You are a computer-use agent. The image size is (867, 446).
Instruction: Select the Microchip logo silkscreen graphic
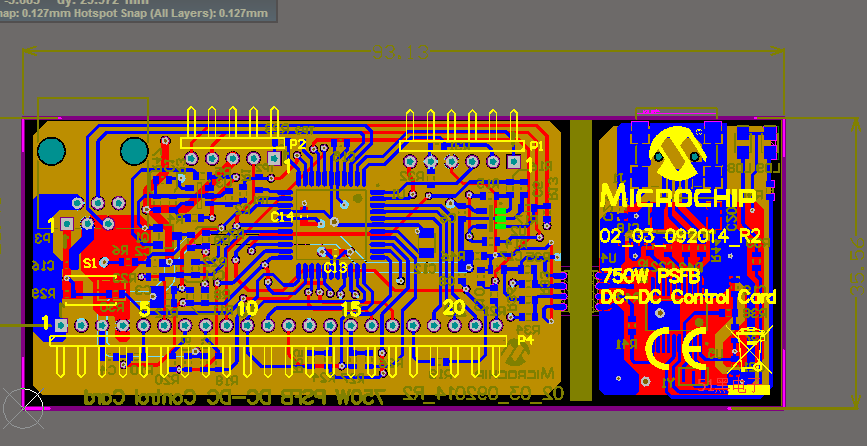(x=678, y=153)
